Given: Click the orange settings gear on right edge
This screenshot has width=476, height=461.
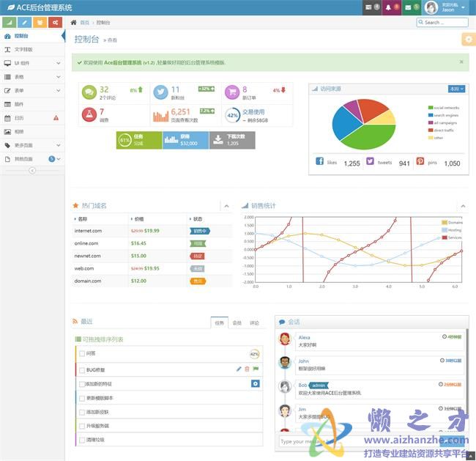Looking at the screenshot, I should tap(468, 40).
